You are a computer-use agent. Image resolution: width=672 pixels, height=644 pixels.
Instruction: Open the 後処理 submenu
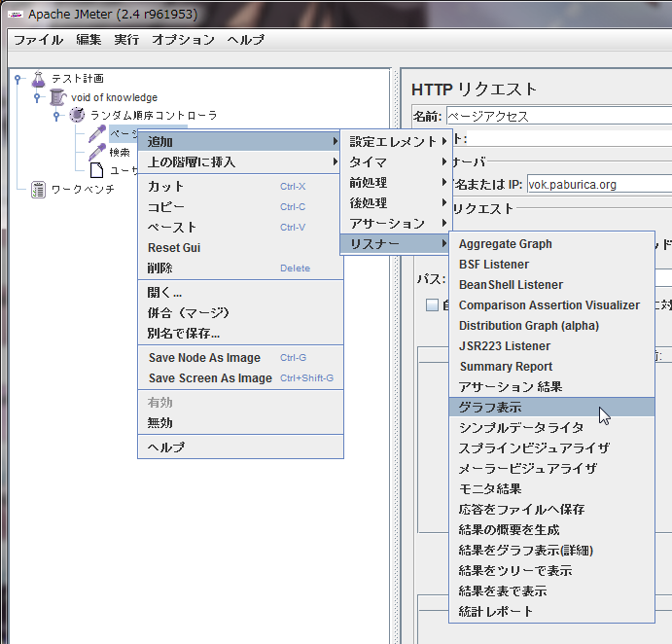[397, 202]
